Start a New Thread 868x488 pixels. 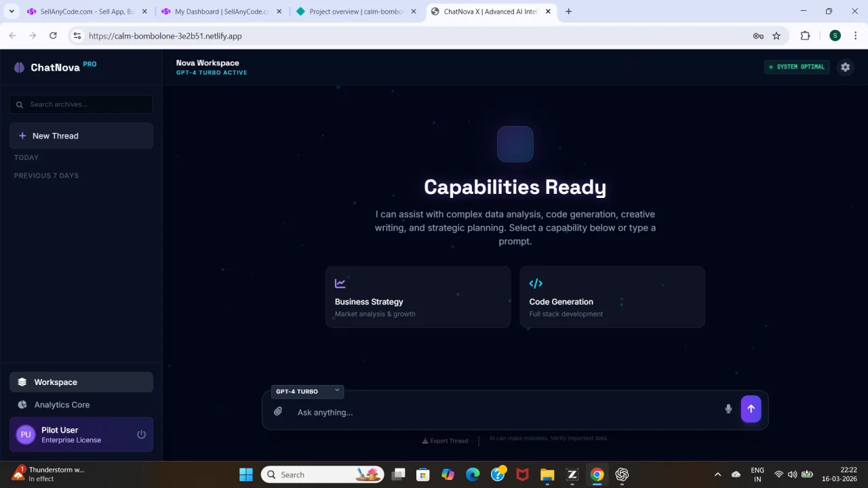[x=81, y=136]
